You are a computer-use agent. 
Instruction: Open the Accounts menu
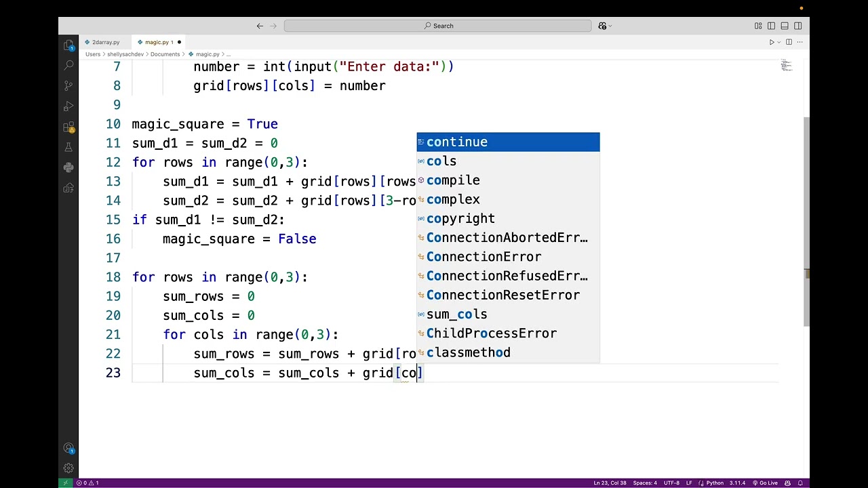pos(68,448)
